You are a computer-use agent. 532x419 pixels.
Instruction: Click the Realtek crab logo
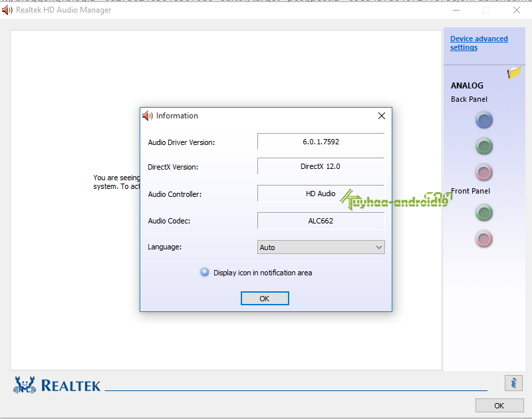pos(25,385)
